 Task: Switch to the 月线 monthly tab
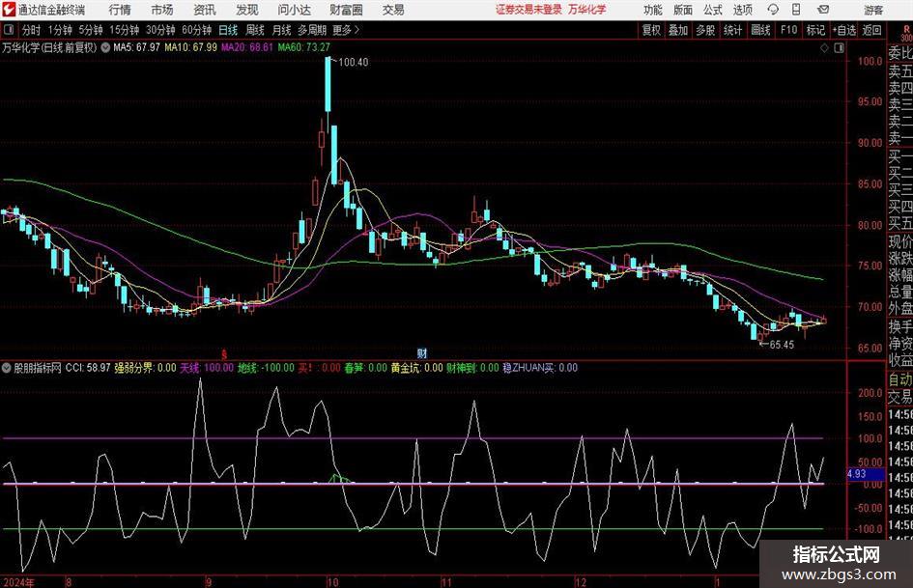[x=281, y=30]
